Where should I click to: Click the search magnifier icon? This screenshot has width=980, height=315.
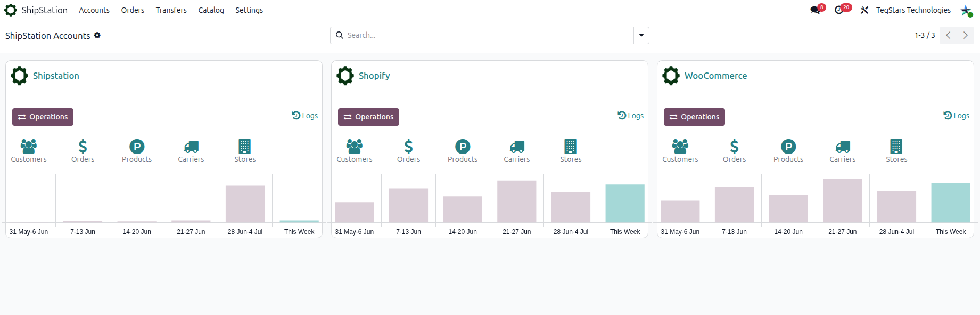[x=339, y=35]
